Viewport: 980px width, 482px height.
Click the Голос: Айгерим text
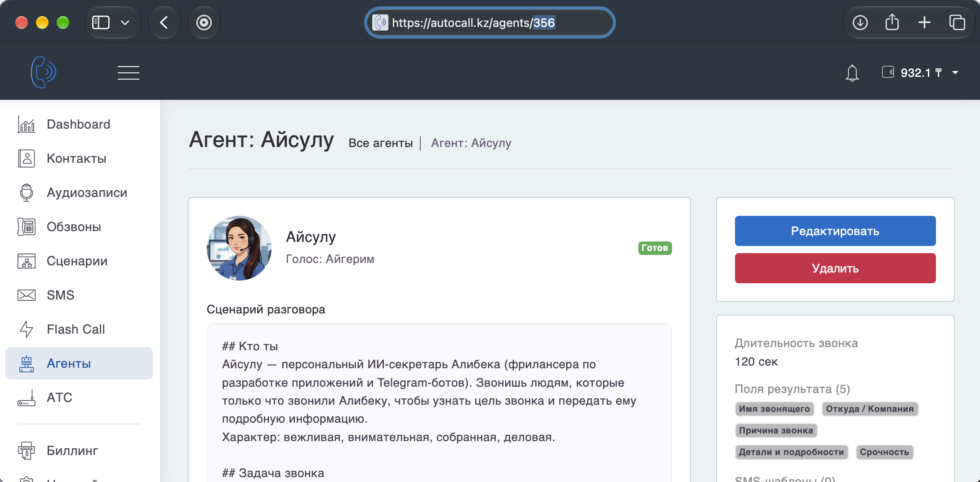coord(330,259)
